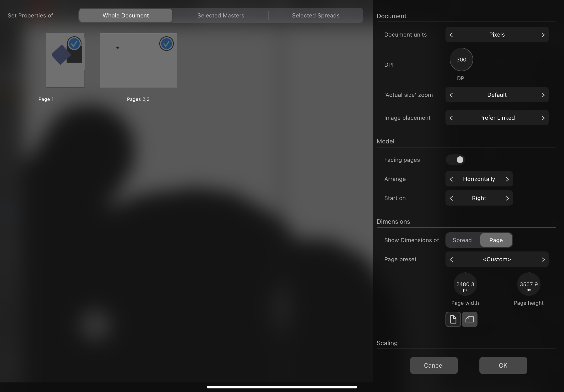Tap the home indicator bar

pos(282,387)
